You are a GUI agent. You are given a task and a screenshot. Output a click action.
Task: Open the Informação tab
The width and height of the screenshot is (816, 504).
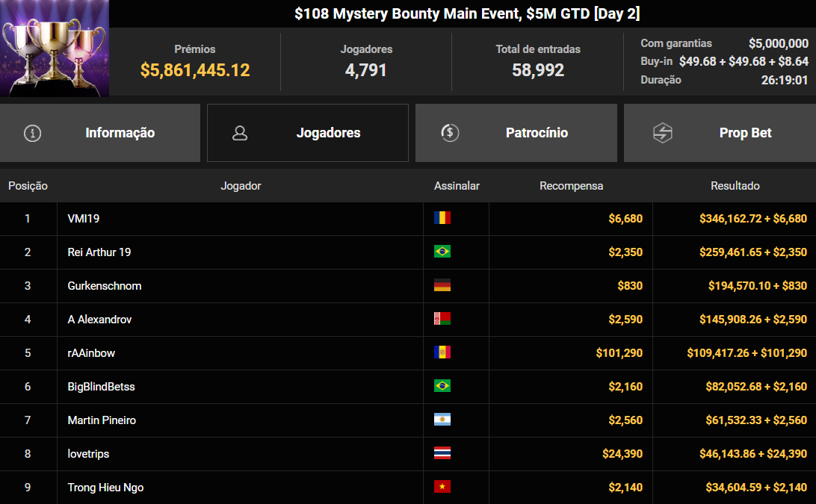click(100, 133)
